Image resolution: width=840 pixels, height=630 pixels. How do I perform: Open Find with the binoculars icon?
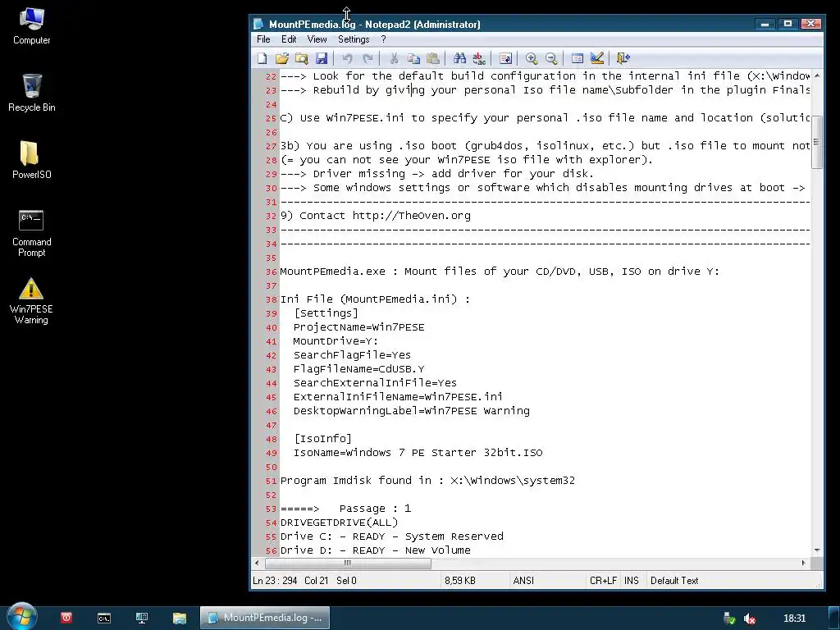tap(459, 58)
